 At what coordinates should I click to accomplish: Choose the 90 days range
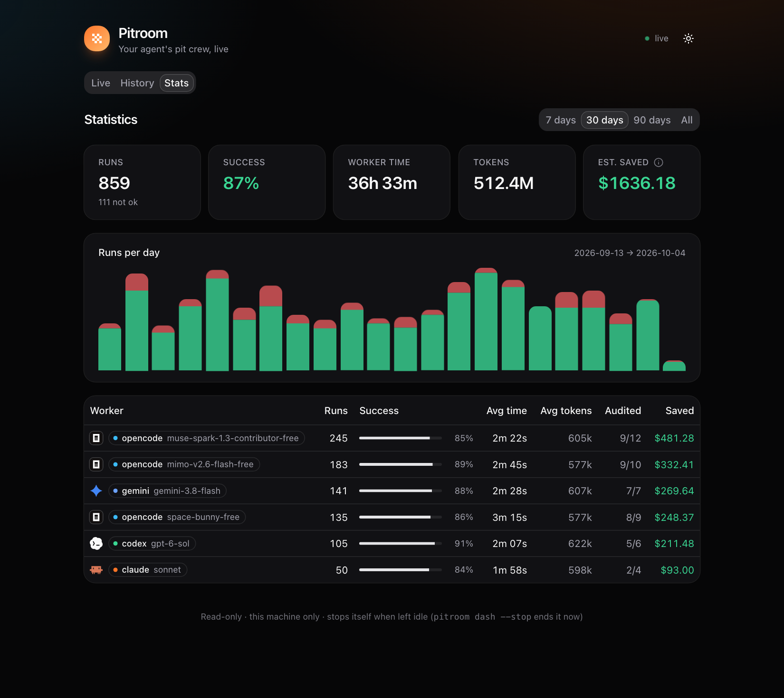652,120
